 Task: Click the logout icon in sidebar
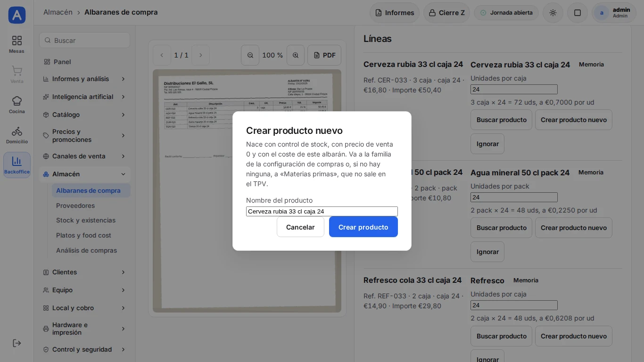(17, 343)
